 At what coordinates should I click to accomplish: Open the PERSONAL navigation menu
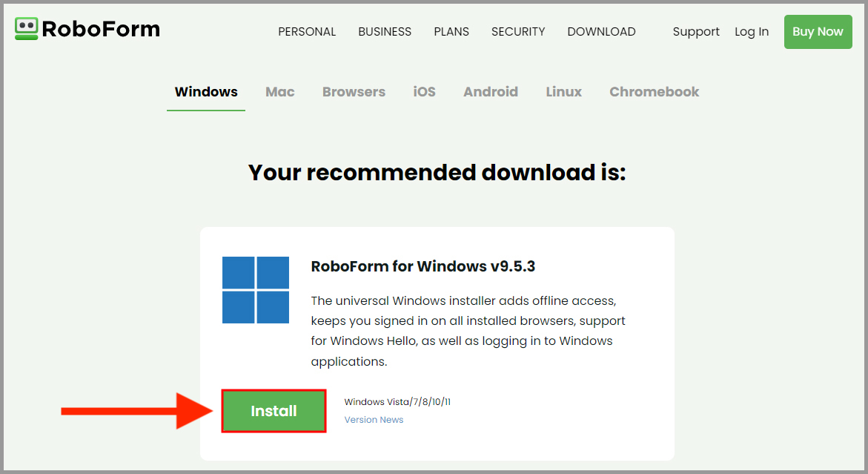click(307, 32)
